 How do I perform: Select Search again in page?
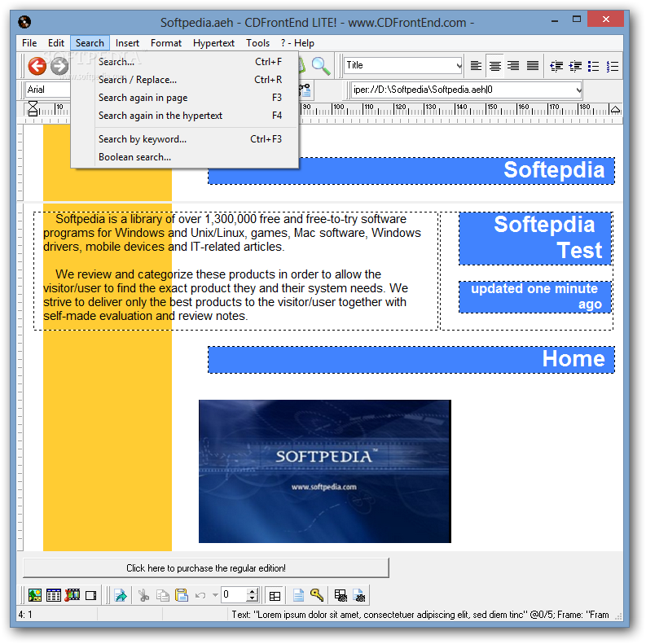pos(185,98)
